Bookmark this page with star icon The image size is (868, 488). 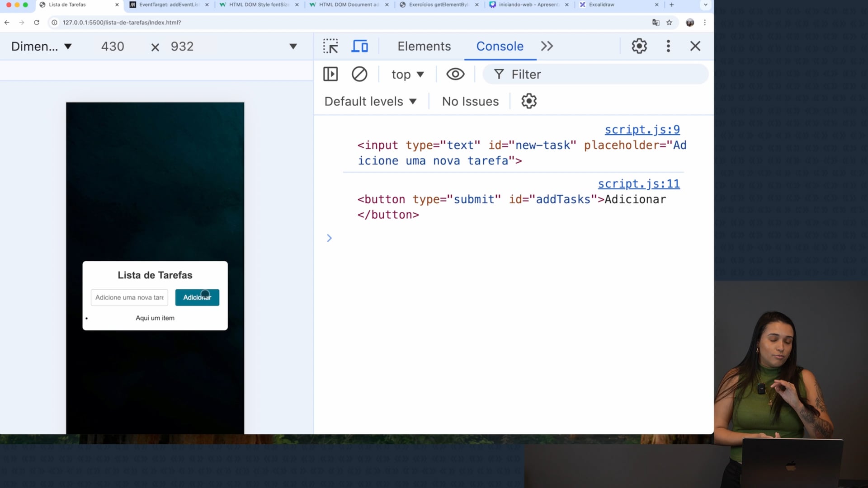click(669, 23)
